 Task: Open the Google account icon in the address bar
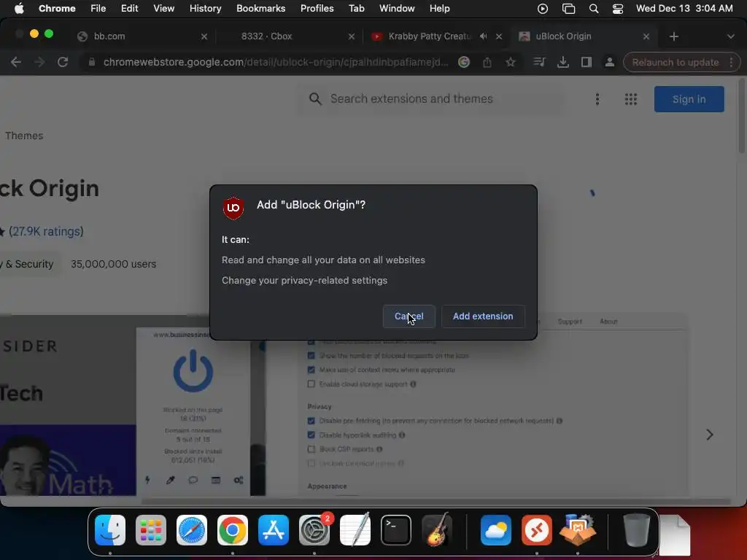pos(463,62)
